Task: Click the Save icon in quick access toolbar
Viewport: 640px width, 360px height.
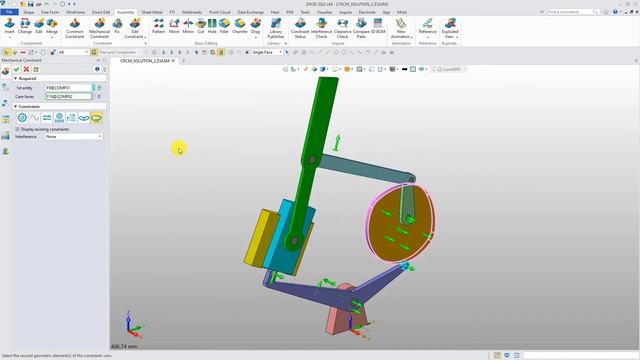Action: pos(31,4)
